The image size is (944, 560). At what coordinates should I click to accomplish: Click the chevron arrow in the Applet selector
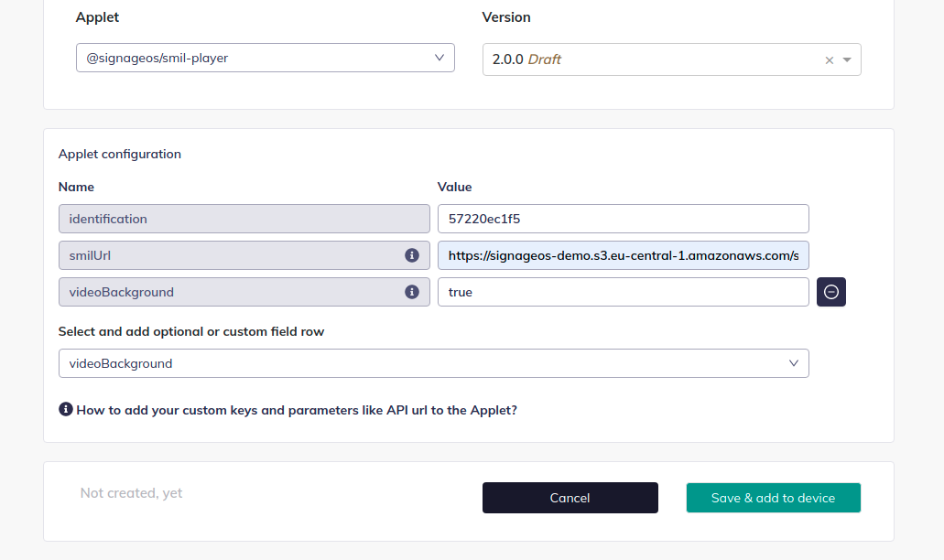[439, 58]
